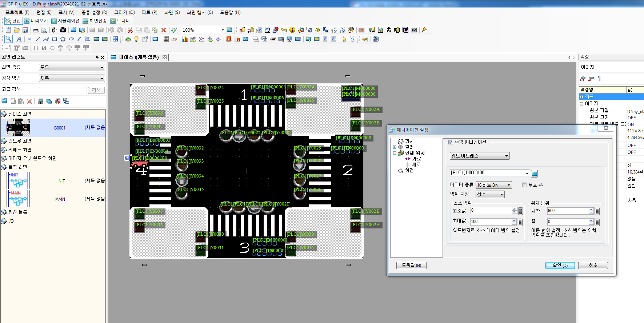The image size is (644, 323).
Task: Collapse the 이미지 property group
Action: coord(581,104)
